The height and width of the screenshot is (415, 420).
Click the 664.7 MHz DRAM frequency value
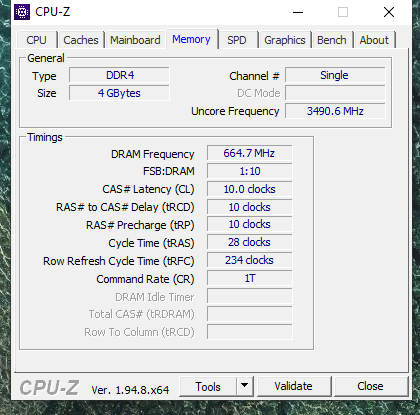coord(249,153)
